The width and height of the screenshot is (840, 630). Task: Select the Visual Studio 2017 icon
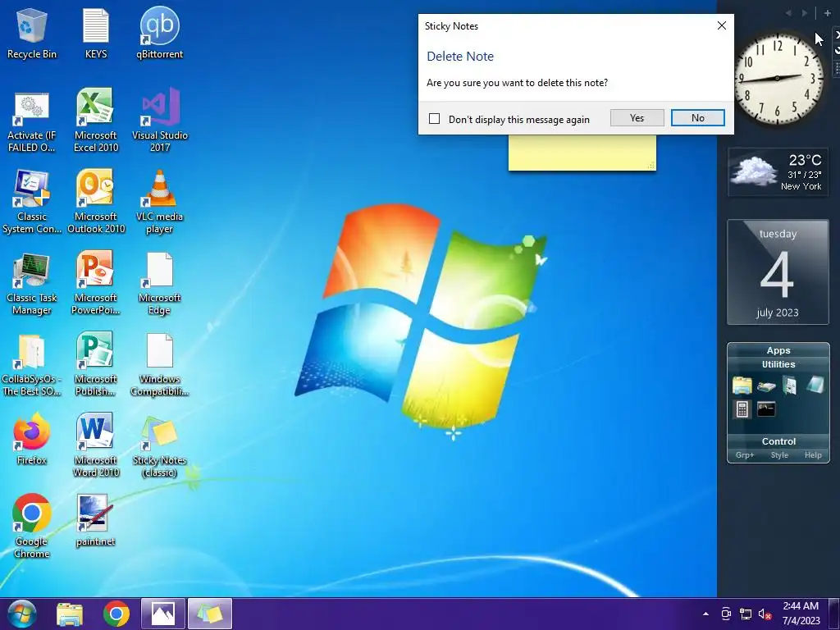pos(160,121)
